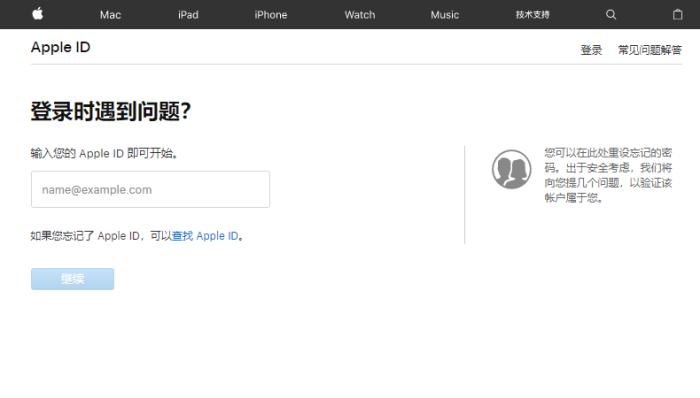Viewport: 700px width, 398px height.
Task: Open the Music menu item
Action: point(445,15)
